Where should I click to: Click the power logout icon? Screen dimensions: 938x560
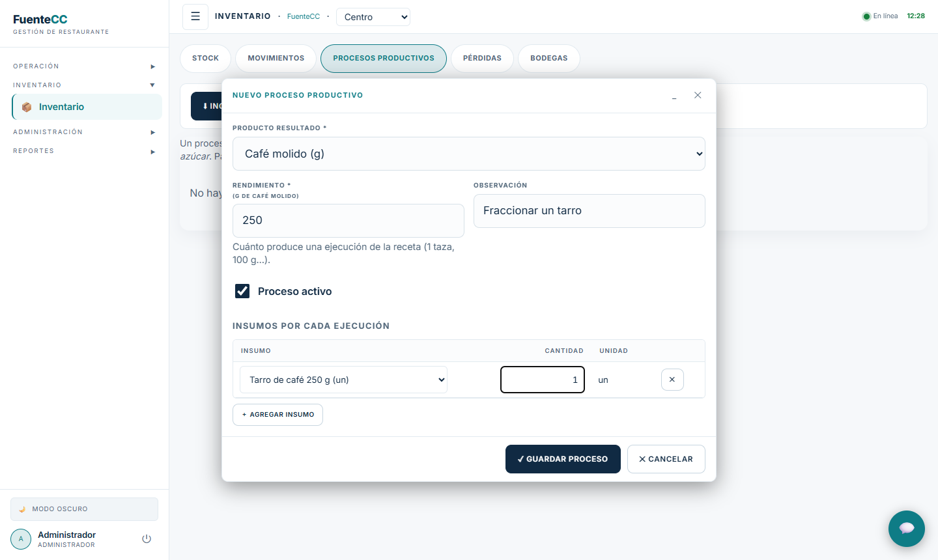(x=147, y=539)
